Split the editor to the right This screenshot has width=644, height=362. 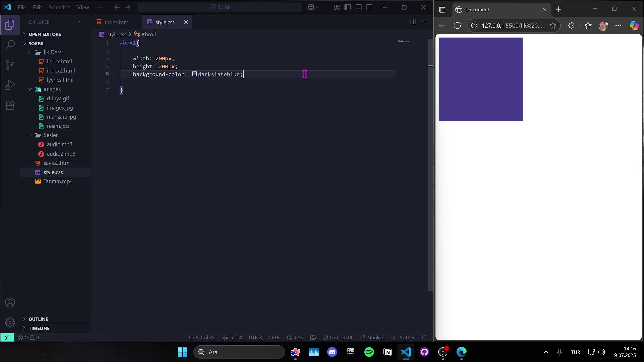pyautogui.click(x=413, y=22)
